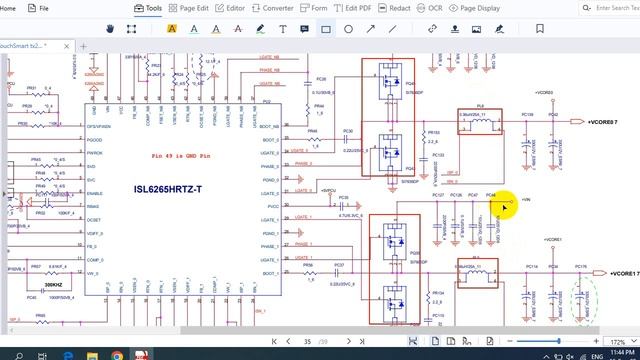Image resolution: width=640 pixels, height=360 pixels.
Task: Select the Text box tool
Action: [282, 29]
